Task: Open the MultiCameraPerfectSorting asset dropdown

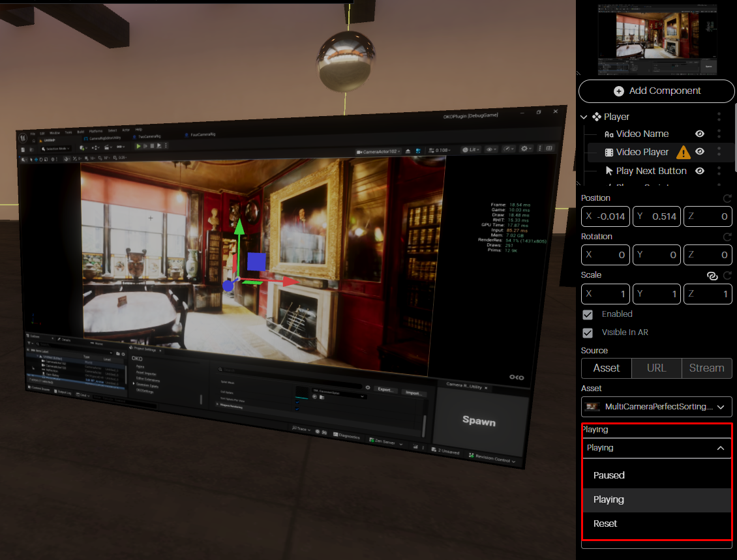Action: 657,407
